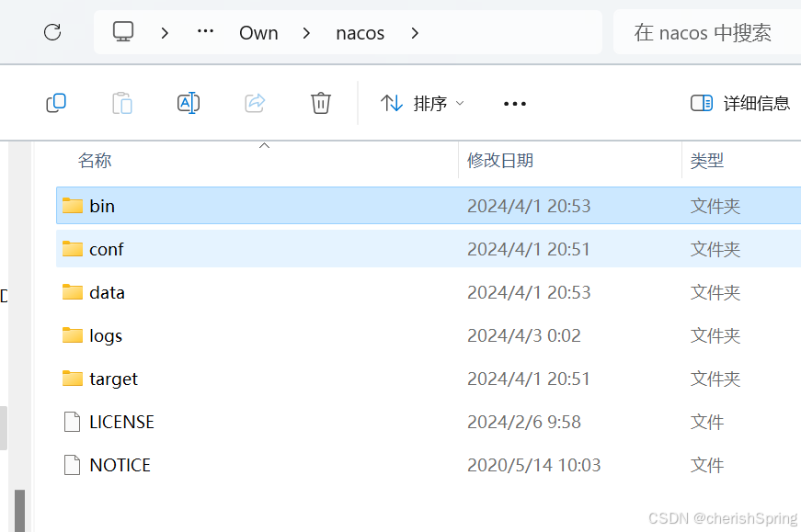The height and width of the screenshot is (532, 801).
Task: Select the conf folder icon
Action: (x=73, y=249)
